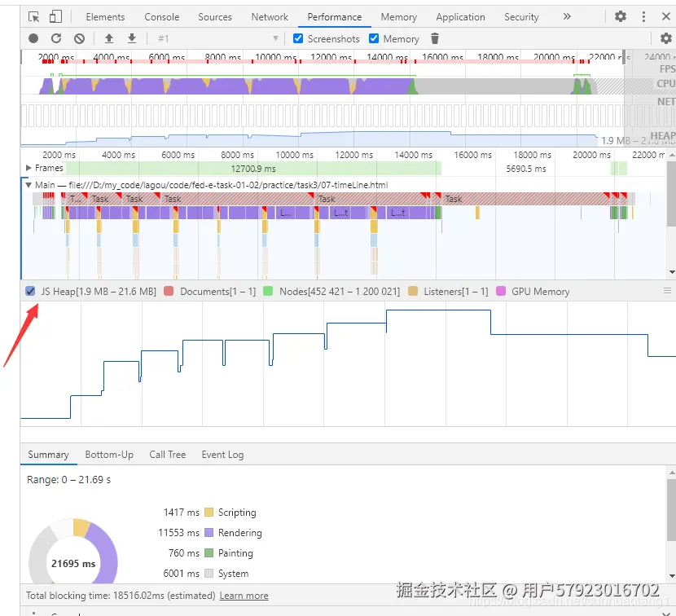Click the scroll-down arrow of flame chart
The width and height of the screenshot is (676, 616).
click(672, 272)
